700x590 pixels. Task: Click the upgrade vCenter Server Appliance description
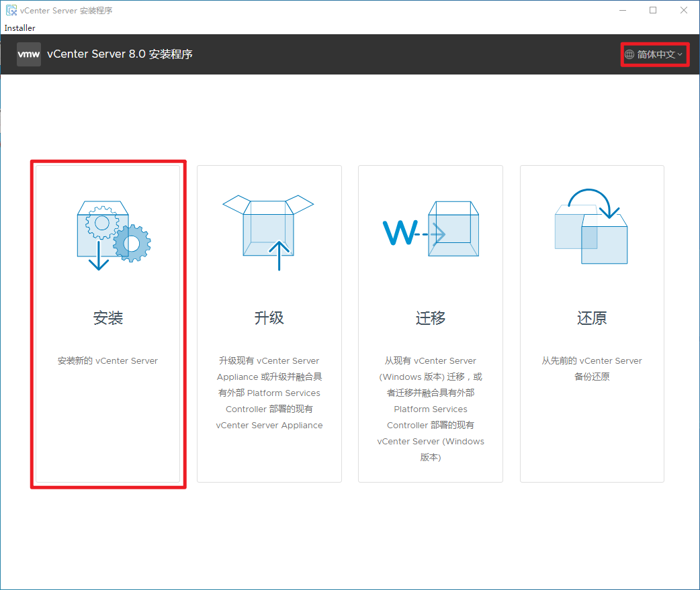point(269,393)
